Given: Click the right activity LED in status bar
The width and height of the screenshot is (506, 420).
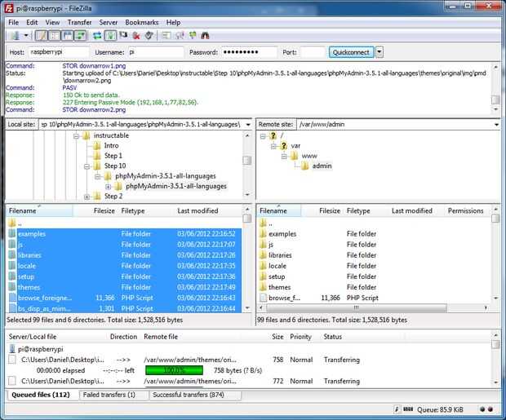Looking at the screenshot, I should (490, 409).
